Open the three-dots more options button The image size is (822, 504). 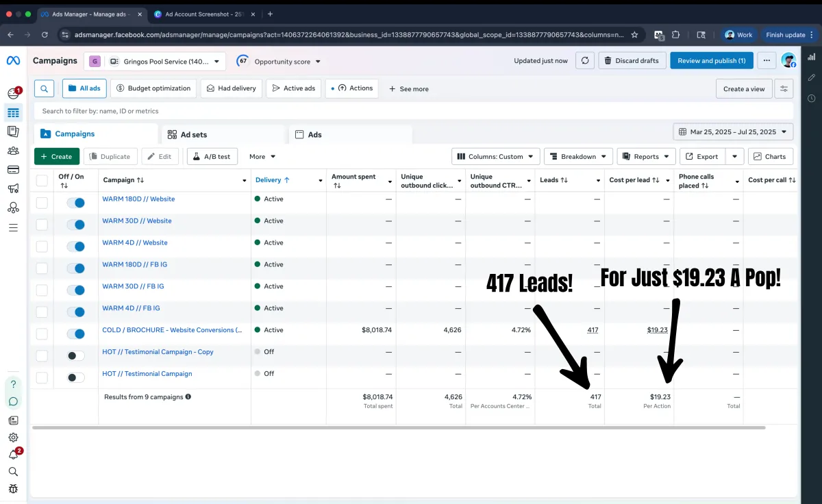pyautogui.click(x=767, y=61)
